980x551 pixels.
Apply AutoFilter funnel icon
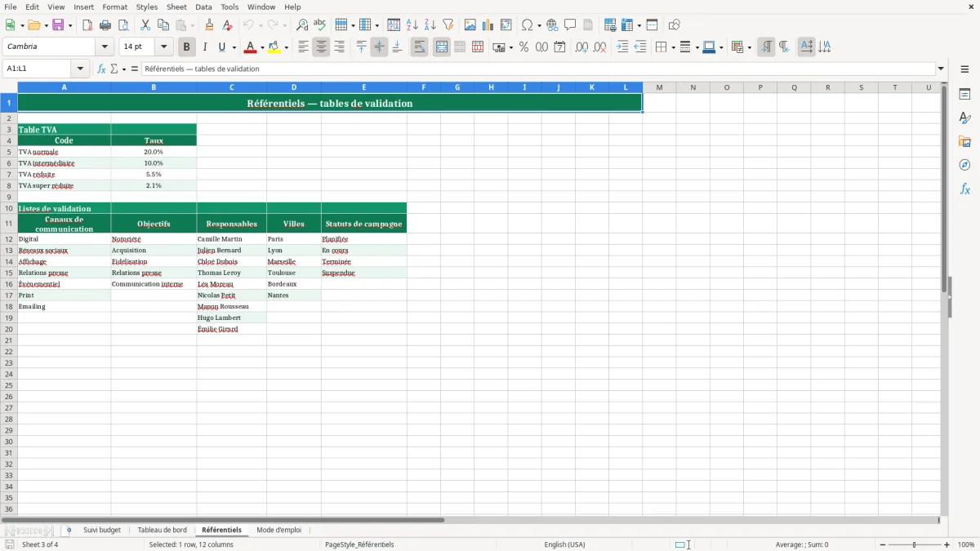tap(448, 25)
